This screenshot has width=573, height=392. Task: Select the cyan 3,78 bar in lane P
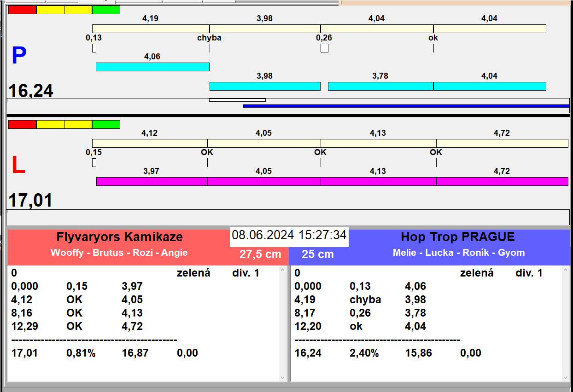tap(380, 86)
